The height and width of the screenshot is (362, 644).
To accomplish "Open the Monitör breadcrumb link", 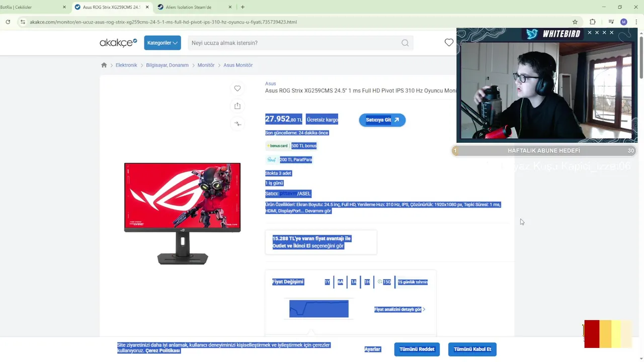I will (206, 65).
